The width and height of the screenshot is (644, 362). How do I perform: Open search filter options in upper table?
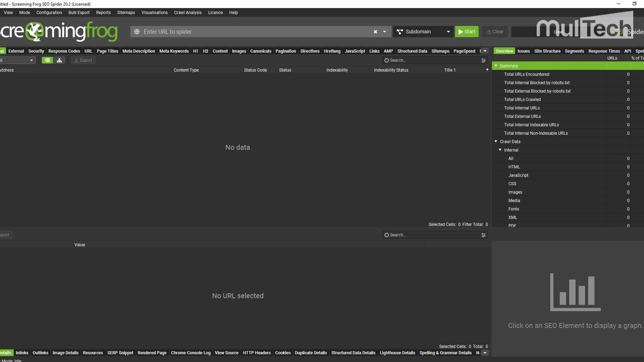point(484,61)
